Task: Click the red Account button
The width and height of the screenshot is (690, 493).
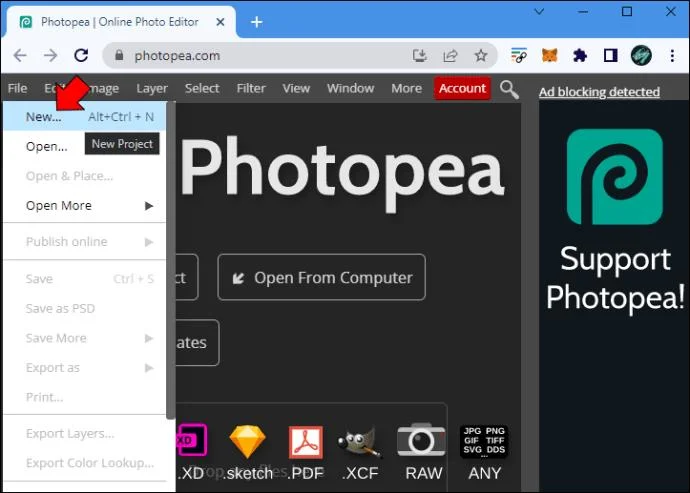Action: 462,88
